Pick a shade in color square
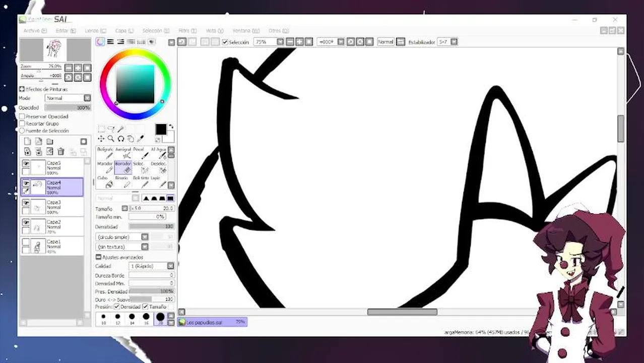The image size is (644, 363). click(136, 84)
